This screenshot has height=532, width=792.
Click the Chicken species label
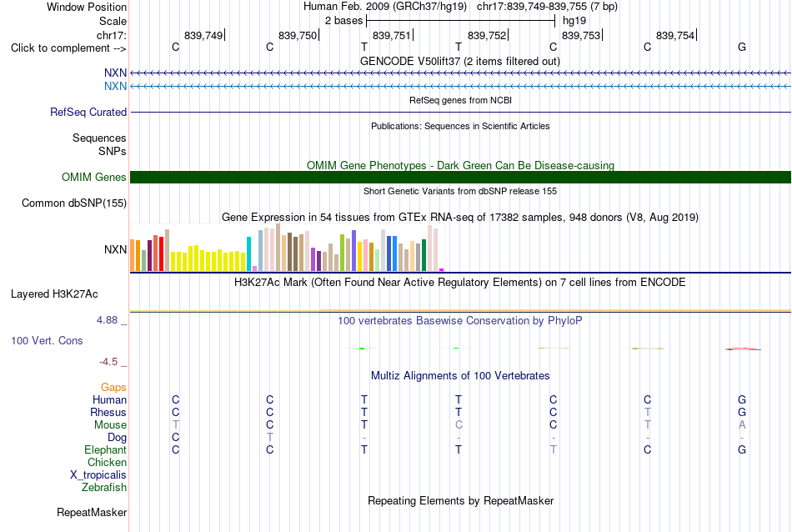click(107, 462)
